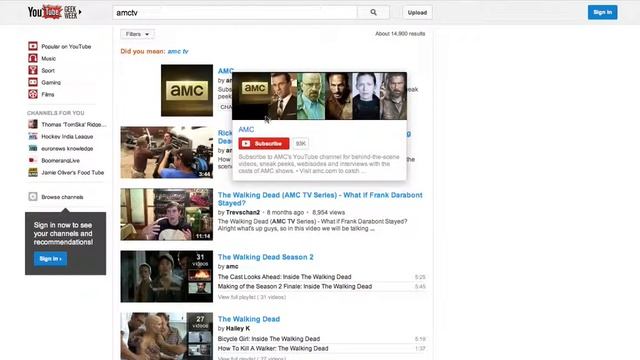Viewport: 640px width, 360px height.
Task: Open the Films category icon
Action: (x=33, y=94)
